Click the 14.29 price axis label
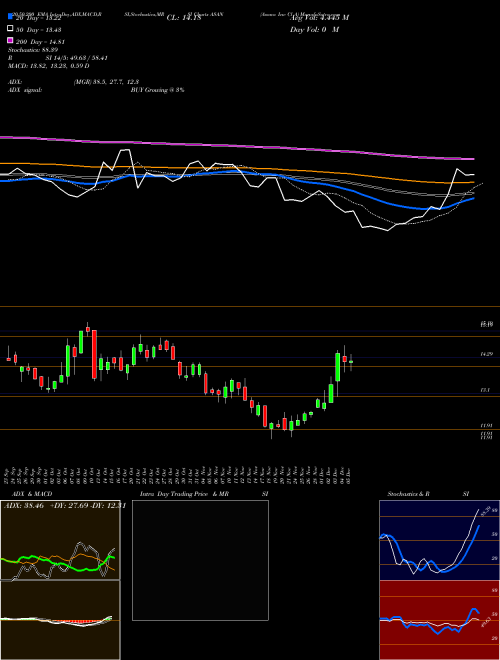 [487, 354]
